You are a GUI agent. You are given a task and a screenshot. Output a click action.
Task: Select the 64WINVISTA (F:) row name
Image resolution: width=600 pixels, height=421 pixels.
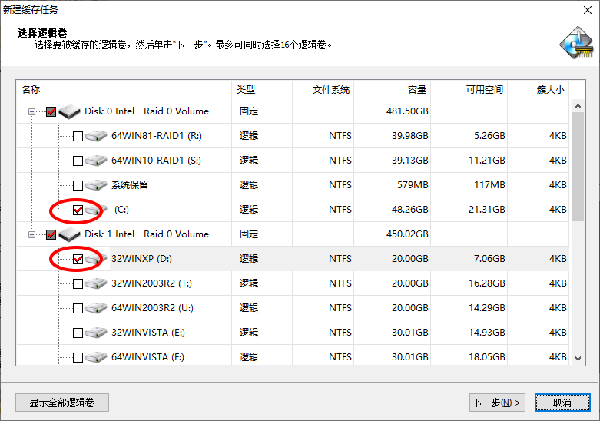pos(148,357)
